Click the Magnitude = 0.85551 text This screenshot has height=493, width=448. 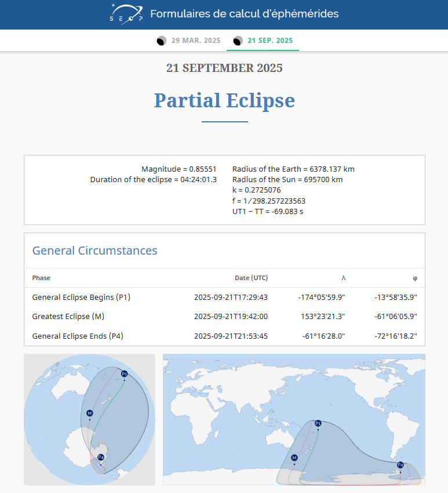pyautogui.click(x=179, y=169)
